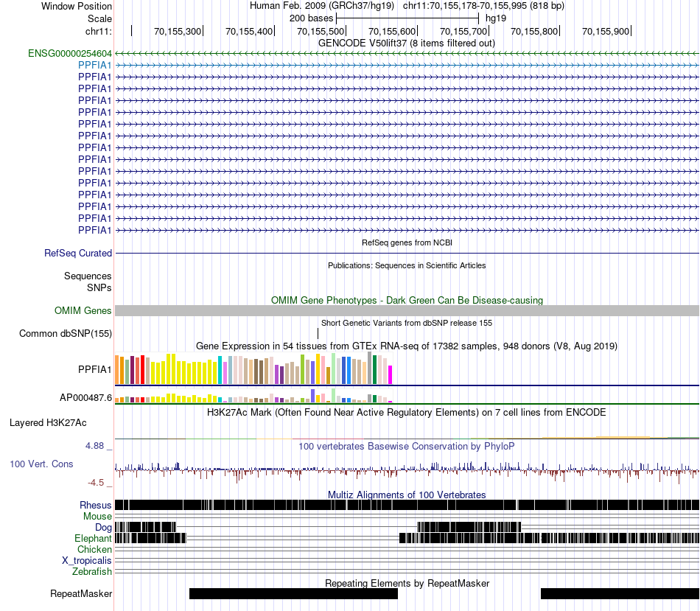Click the 200 bases scale bar
700x611 pixels.
click(407, 18)
